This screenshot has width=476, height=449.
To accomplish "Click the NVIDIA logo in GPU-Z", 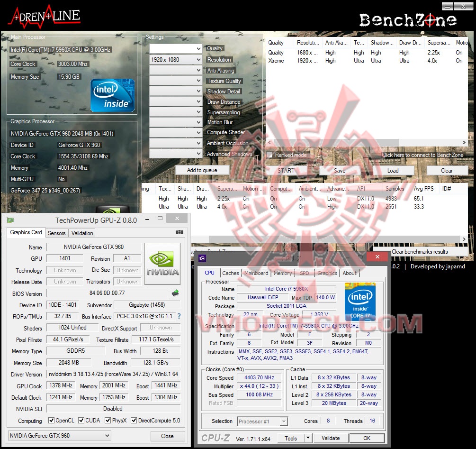I will tap(163, 264).
